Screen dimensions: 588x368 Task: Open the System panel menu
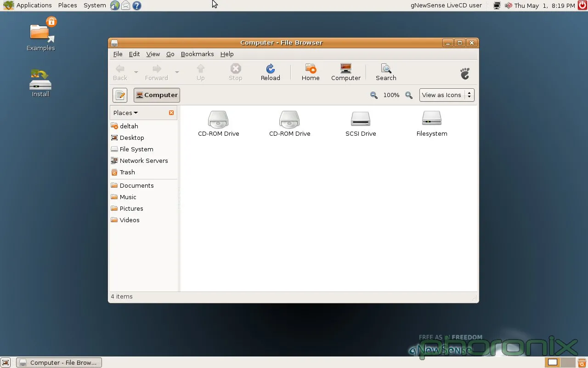click(x=95, y=6)
